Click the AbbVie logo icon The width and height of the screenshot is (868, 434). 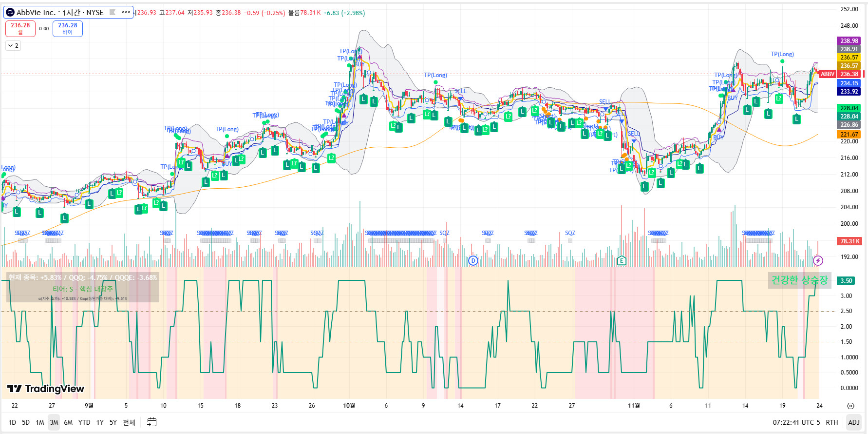(10, 12)
